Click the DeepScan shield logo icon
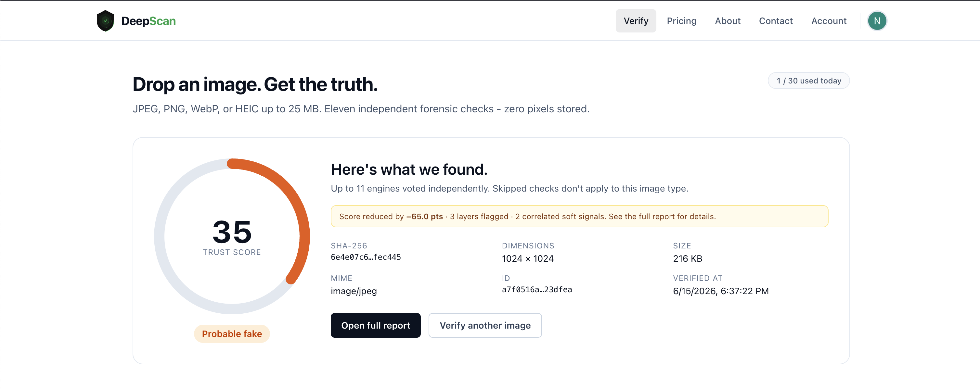 (x=105, y=21)
